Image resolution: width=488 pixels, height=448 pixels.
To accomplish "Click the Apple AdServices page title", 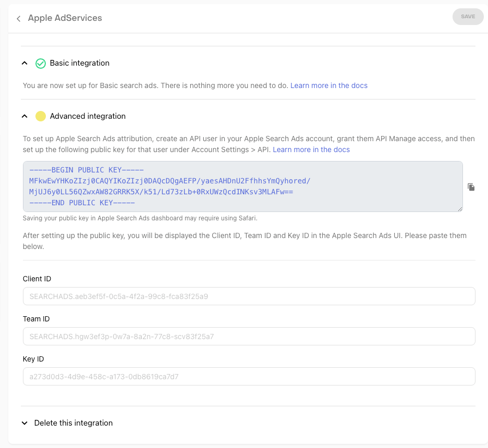I will pyautogui.click(x=65, y=18).
